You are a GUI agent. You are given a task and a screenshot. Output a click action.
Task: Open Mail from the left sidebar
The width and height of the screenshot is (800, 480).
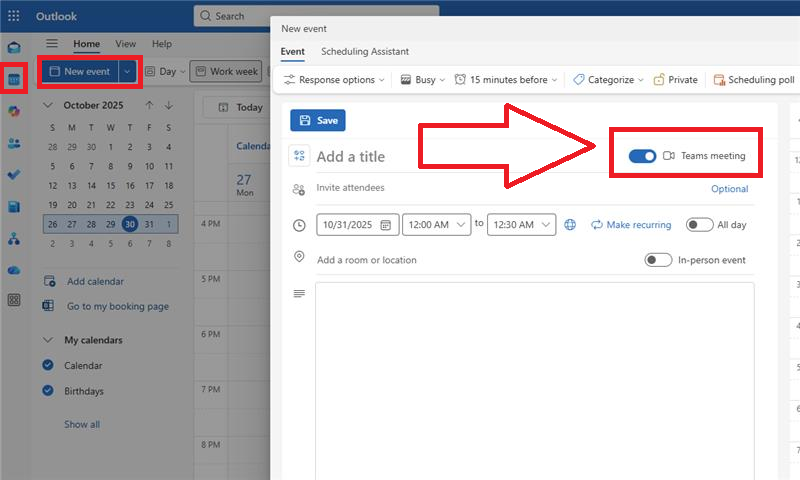point(14,47)
